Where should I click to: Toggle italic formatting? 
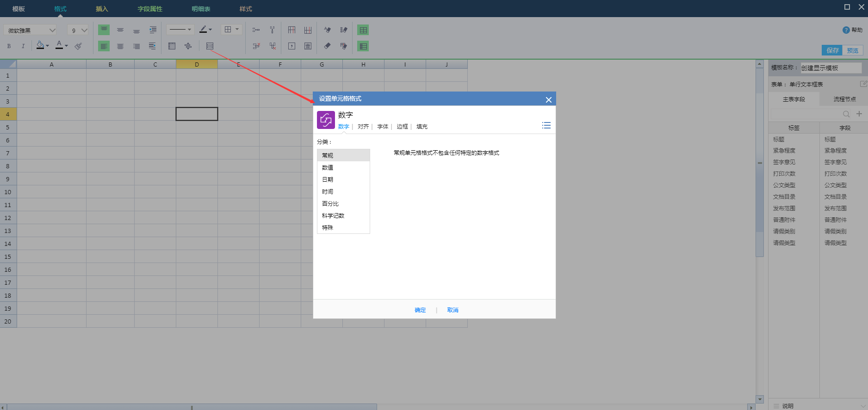[23, 46]
